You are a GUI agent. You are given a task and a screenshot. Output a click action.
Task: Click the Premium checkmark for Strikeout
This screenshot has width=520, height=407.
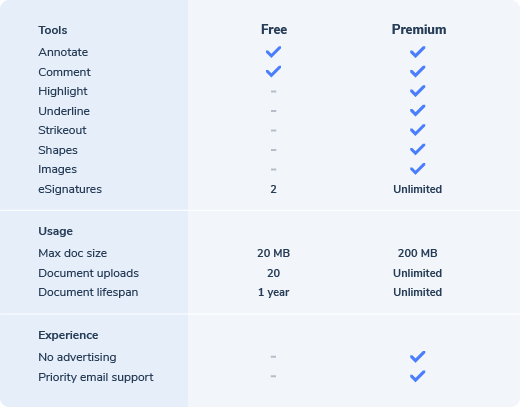click(x=417, y=130)
